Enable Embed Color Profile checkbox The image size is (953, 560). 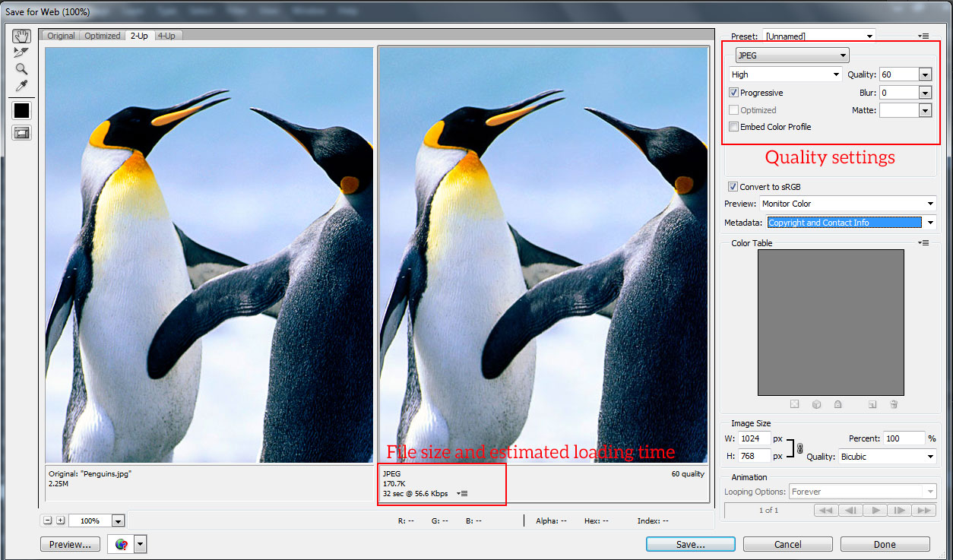click(733, 127)
